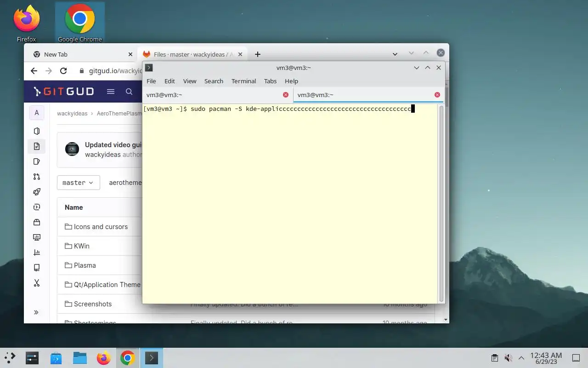Reload the page in Chrome
This screenshot has height=368, width=588.
(x=63, y=71)
